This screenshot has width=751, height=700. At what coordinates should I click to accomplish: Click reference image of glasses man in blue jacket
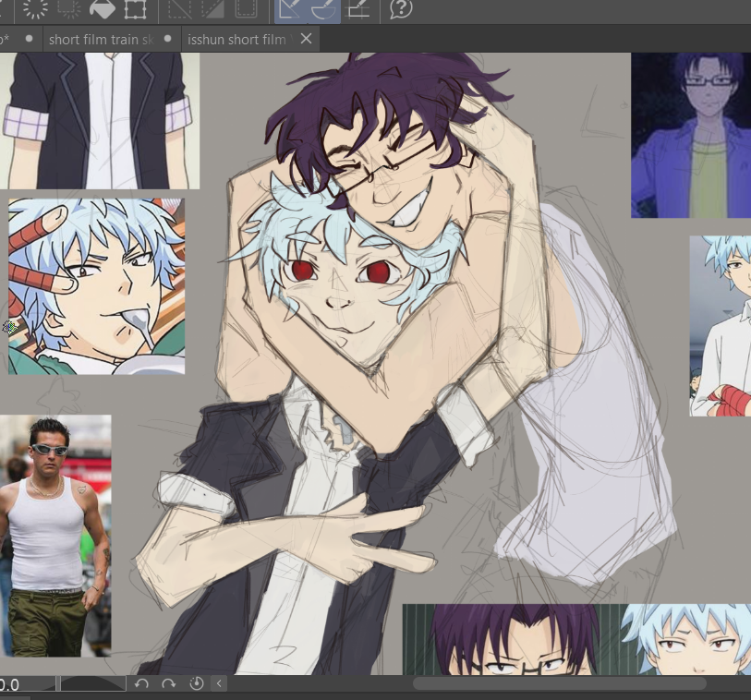tap(691, 135)
